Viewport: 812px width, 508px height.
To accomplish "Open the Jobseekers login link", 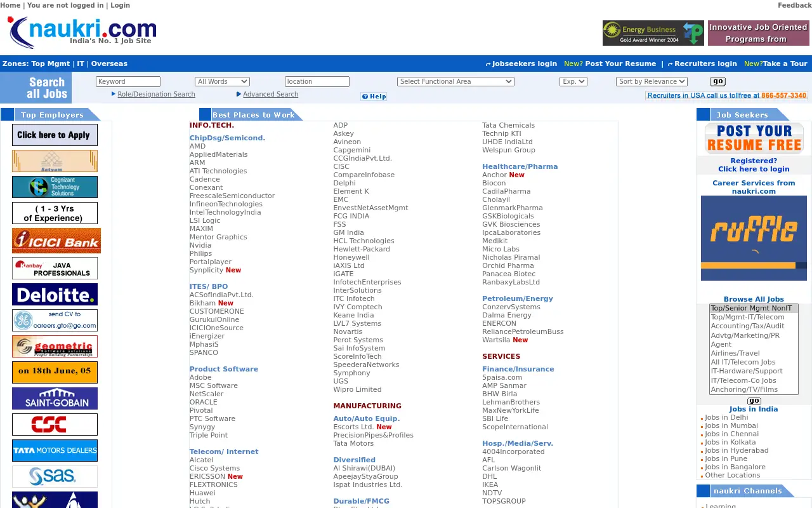I will (x=524, y=63).
